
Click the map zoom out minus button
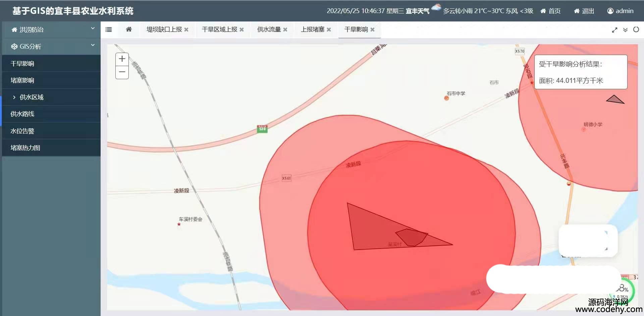122,72
